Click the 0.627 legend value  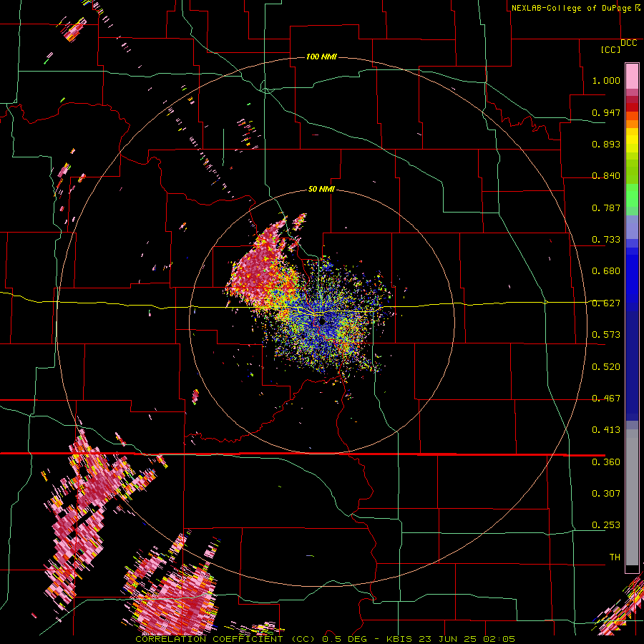click(606, 303)
